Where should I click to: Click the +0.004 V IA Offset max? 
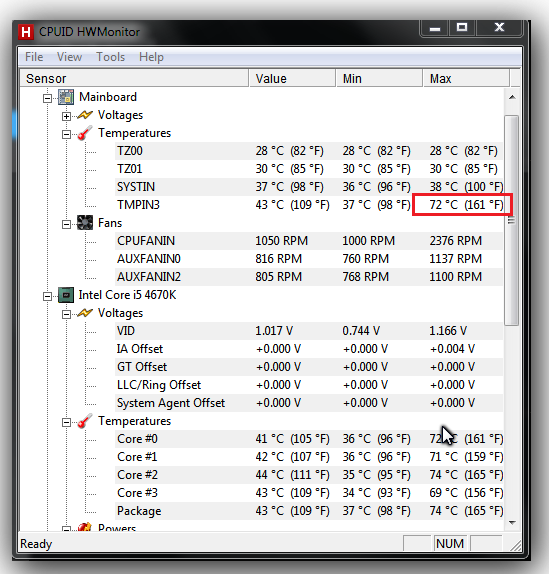pos(452,349)
